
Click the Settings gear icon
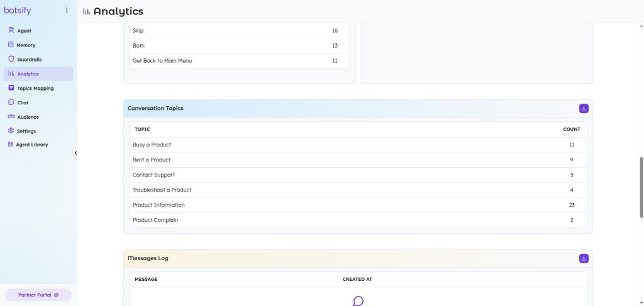click(x=11, y=131)
